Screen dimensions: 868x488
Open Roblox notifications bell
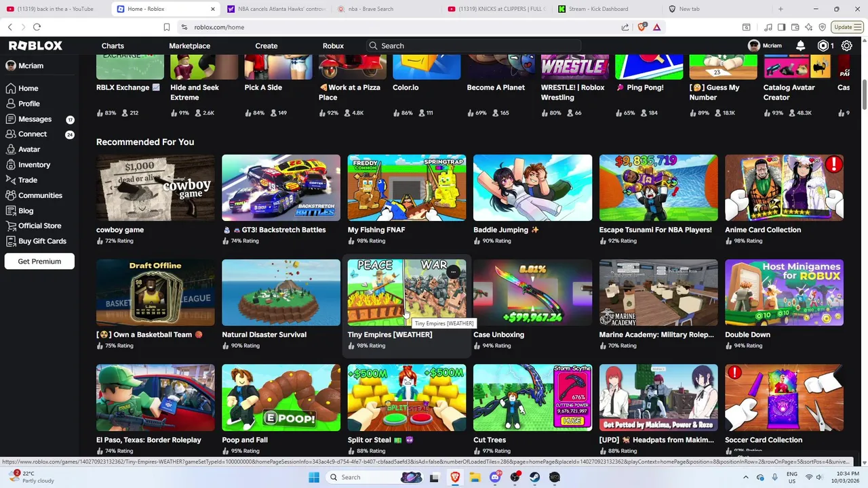(x=800, y=45)
